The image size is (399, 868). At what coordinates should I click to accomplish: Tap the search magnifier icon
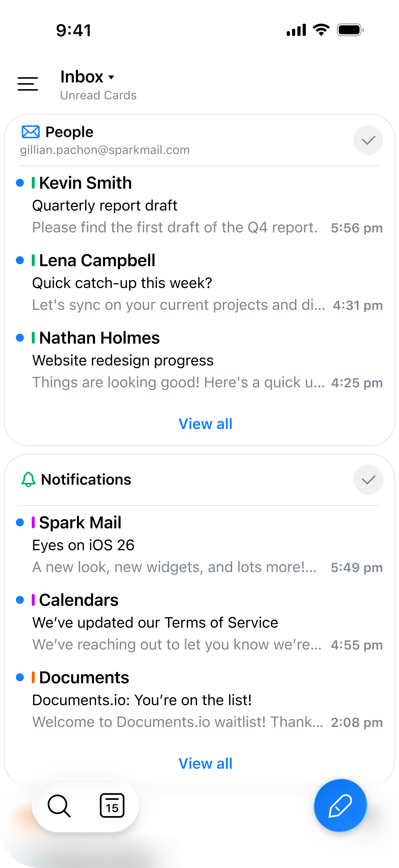(x=59, y=806)
